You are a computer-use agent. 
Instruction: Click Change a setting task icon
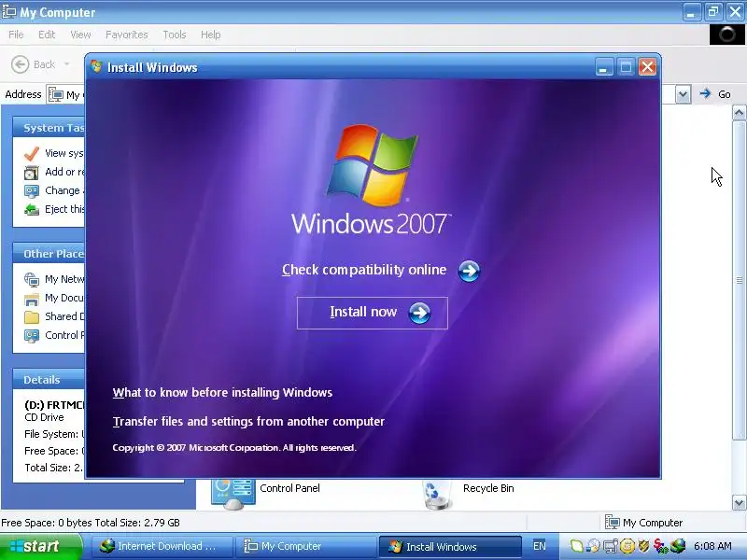[32, 191]
